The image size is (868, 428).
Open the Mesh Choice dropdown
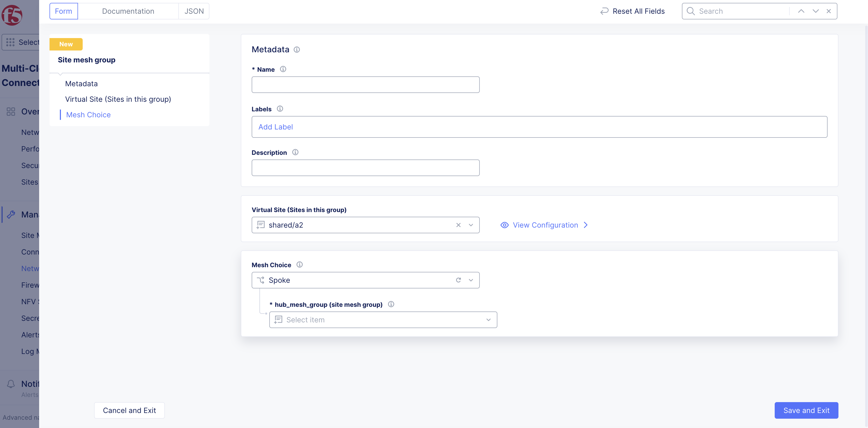(471, 280)
